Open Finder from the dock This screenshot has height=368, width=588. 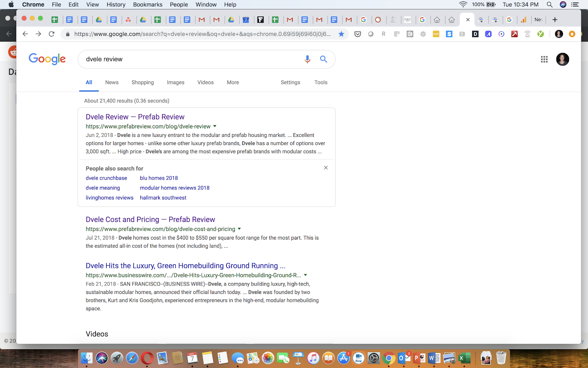point(87,358)
